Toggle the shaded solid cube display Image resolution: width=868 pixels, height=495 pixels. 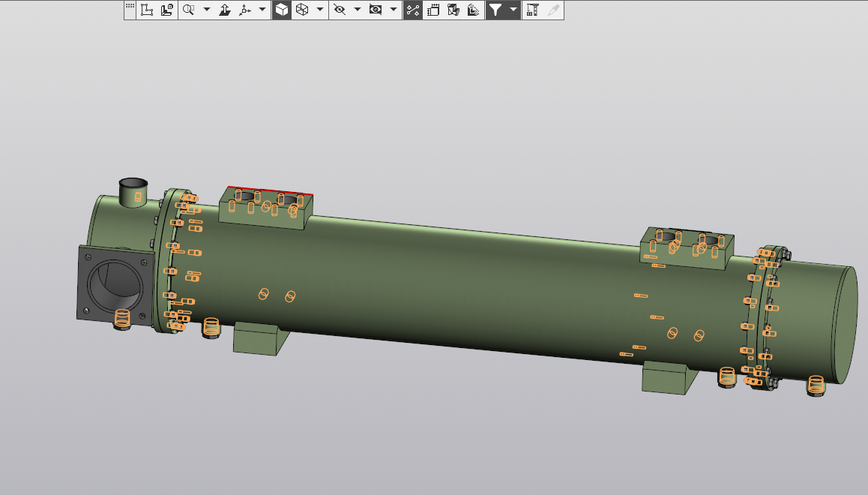pyautogui.click(x=282, y=10)
